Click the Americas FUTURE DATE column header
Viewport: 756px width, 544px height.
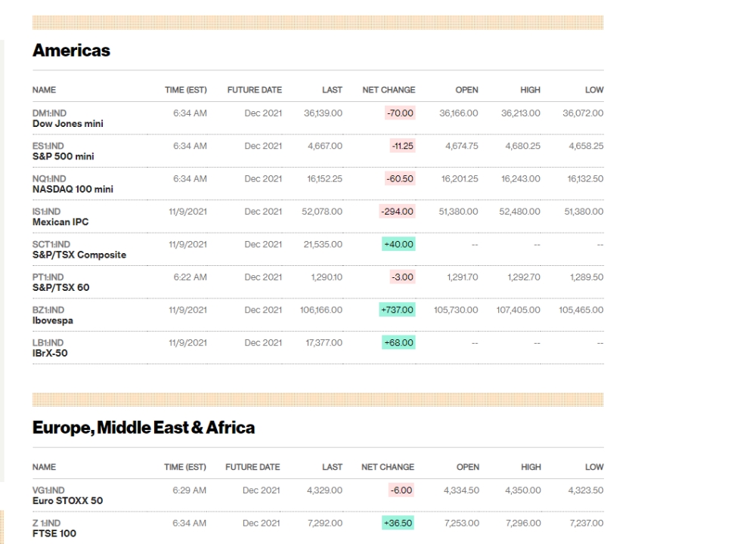coord(255,90)
